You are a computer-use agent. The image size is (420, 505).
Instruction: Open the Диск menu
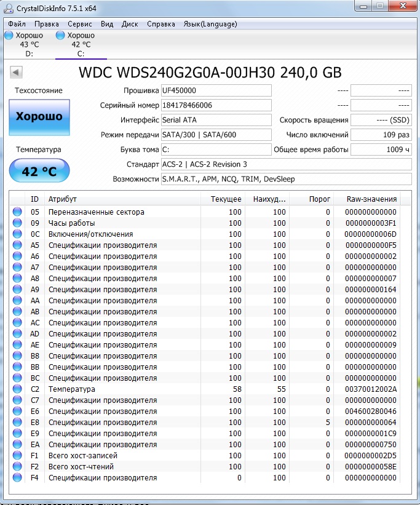tap(130, 24)
